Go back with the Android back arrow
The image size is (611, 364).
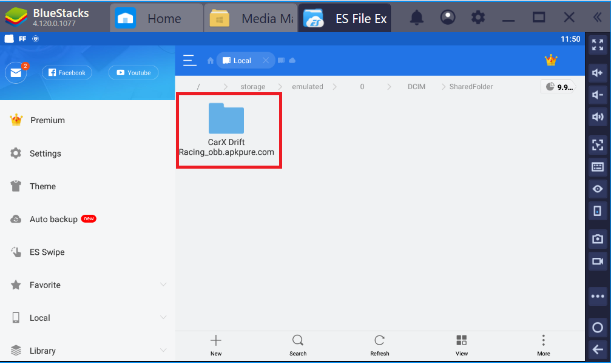(598, 349)
